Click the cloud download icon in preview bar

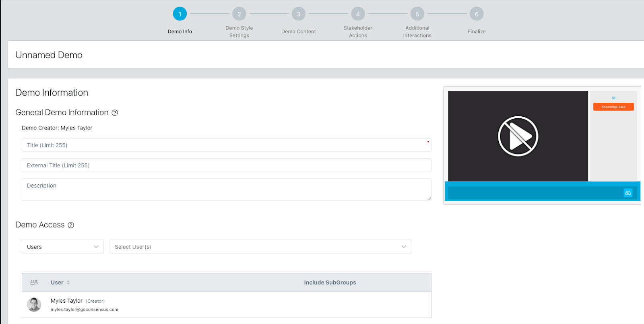[628, 193]
